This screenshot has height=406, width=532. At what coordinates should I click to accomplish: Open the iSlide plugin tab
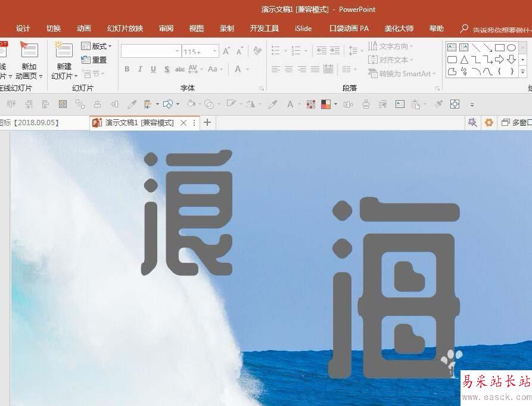click(303, 28)
